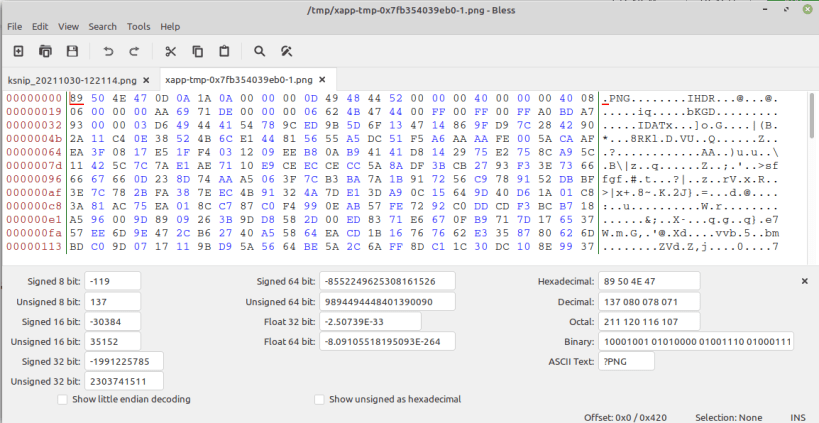Click the Decimal value field
Screen dimensions: 819x423
click(649, 302)
